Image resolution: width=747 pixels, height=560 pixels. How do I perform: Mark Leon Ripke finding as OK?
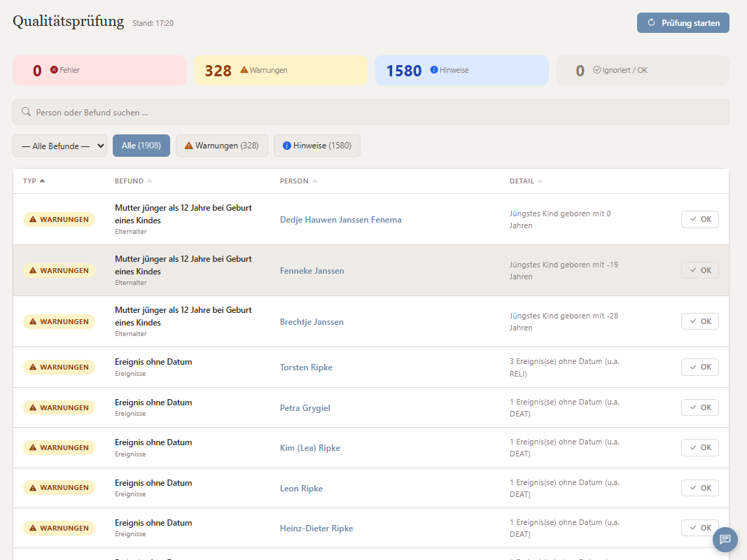(x=700, y=488)
